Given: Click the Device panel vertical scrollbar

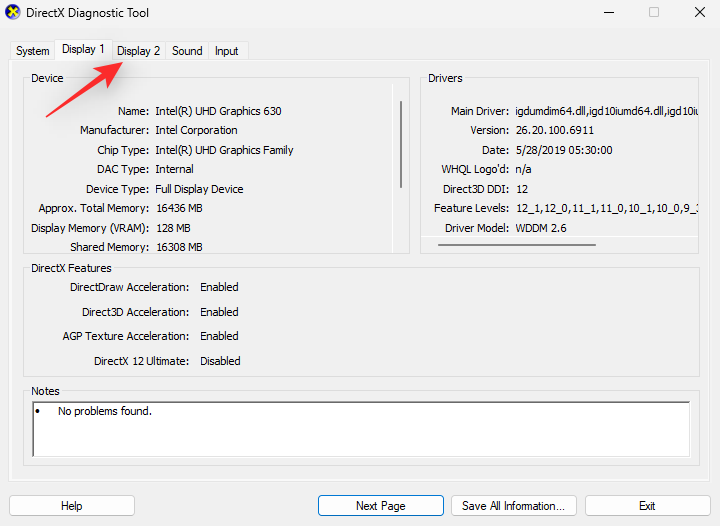Looking at the screenshot, I should click(x=401, y=144).
